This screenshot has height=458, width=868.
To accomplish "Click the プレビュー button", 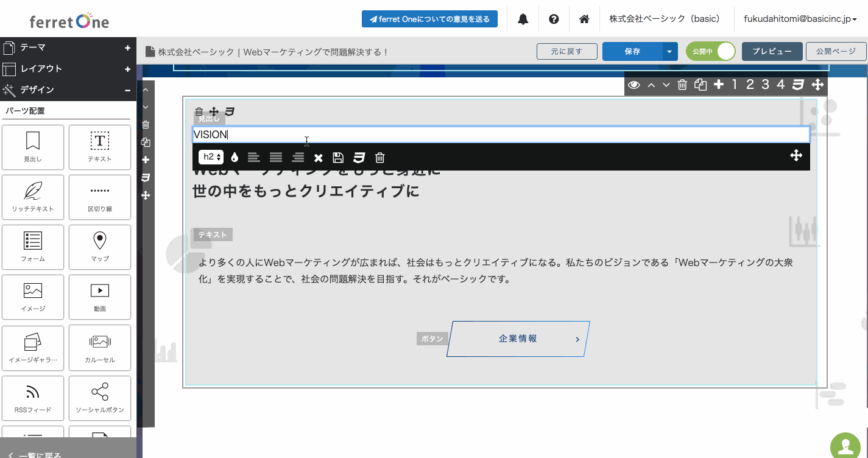I will point(772,52).
